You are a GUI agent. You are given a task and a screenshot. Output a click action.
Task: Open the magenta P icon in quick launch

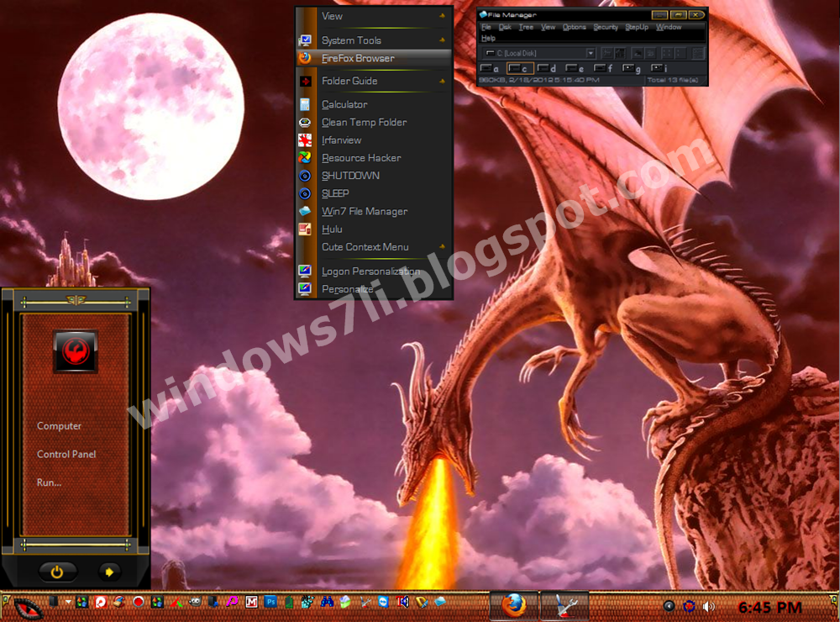tap(232, 602)
